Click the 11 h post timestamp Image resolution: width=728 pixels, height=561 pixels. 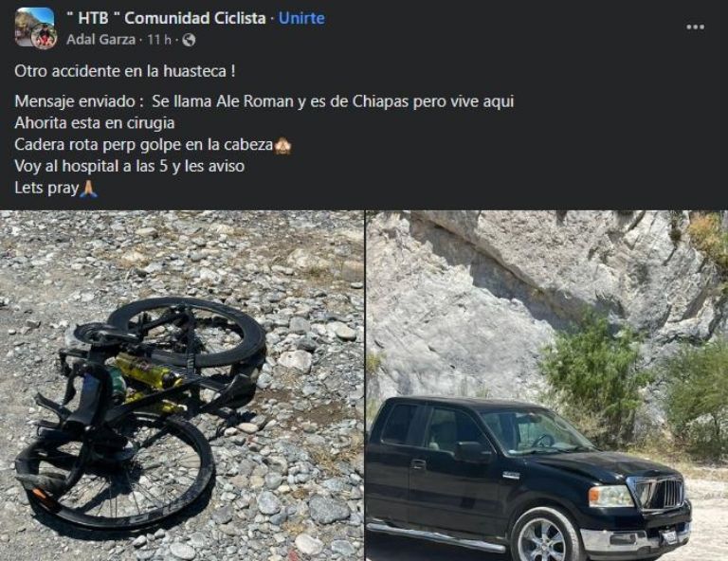159,40
